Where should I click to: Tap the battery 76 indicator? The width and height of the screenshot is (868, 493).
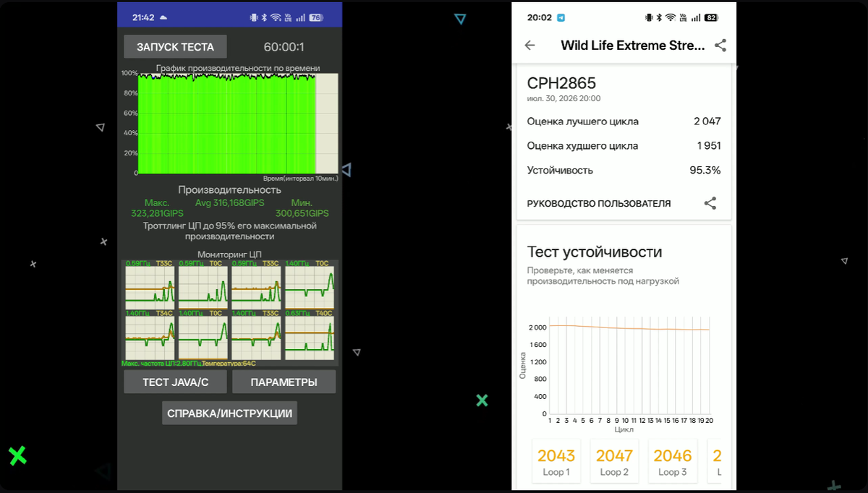(x=316, y=17)
